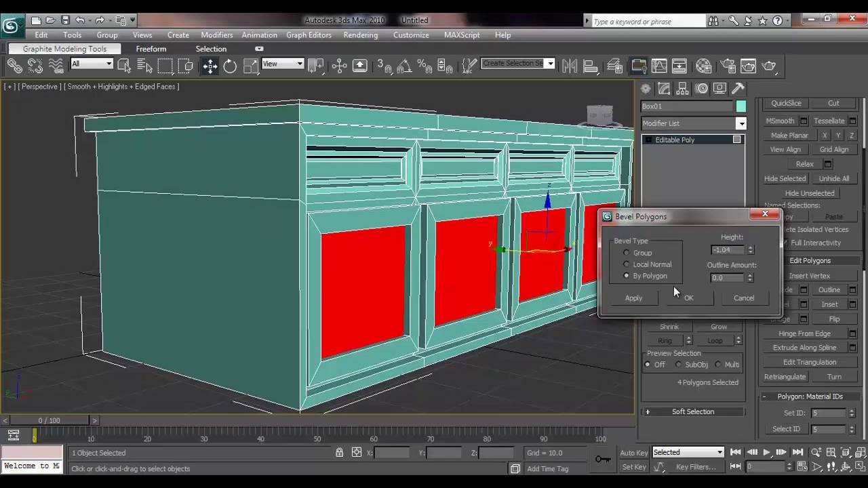Click the Select and Link chain icon
The height and width of the screenshot is (488, 868).
pyautogui.click(x=14, y=66)
